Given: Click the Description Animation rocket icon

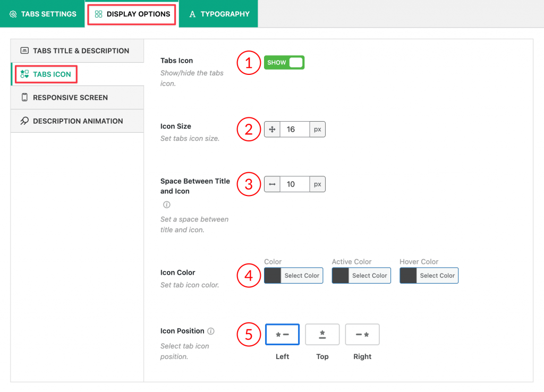Looking at the screenshot, I should coord(24,121).
